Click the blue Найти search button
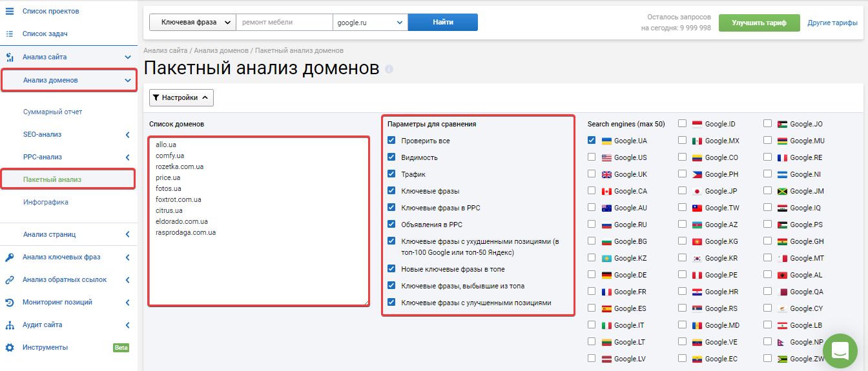Screen dimensions: 868x371 443,22
